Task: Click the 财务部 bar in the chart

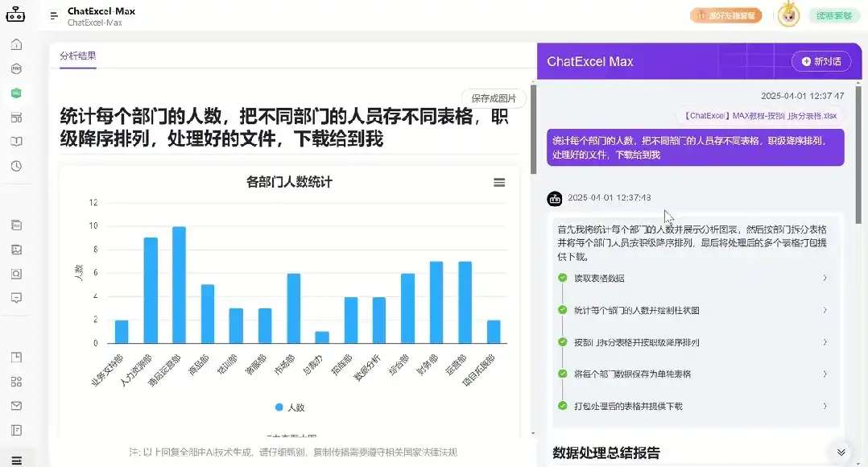Action: tap(436, 303)
